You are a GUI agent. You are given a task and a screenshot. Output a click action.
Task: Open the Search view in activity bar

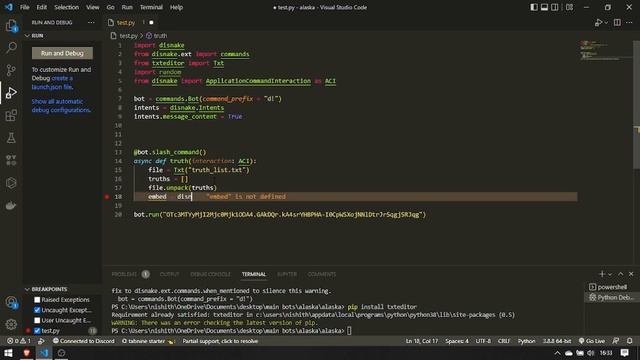click(x=11, y=47)
